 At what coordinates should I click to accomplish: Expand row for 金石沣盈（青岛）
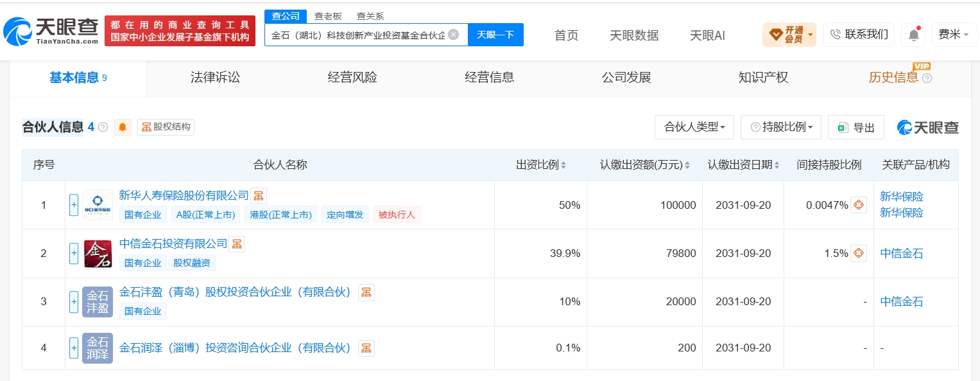(74, 301)
